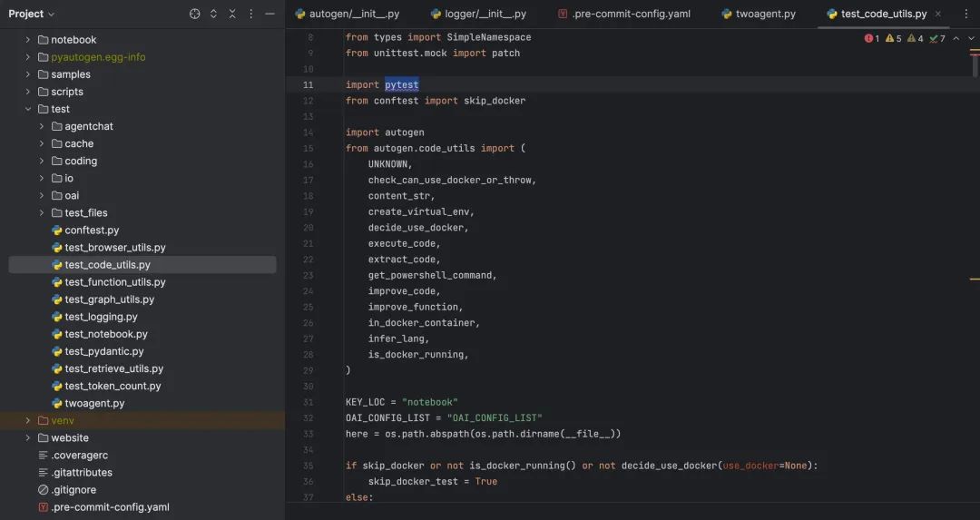The height and width of the screenshot is (520, 980).
Task: Collapse the test folder
Action: pos(28,109)
